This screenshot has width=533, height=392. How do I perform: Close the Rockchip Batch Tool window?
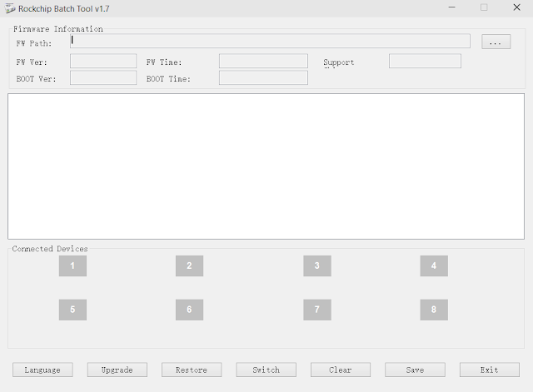(x=516, y=7)
